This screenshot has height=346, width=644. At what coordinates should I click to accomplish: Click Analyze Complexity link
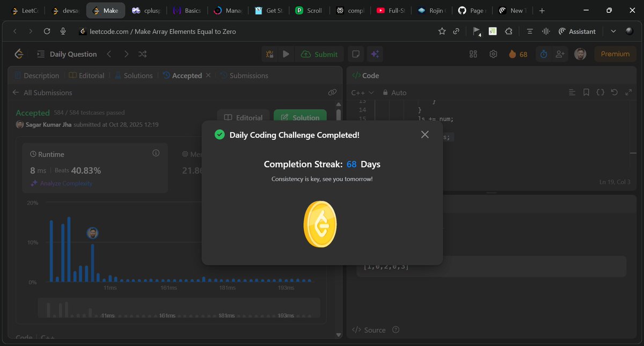pos(61,183)
